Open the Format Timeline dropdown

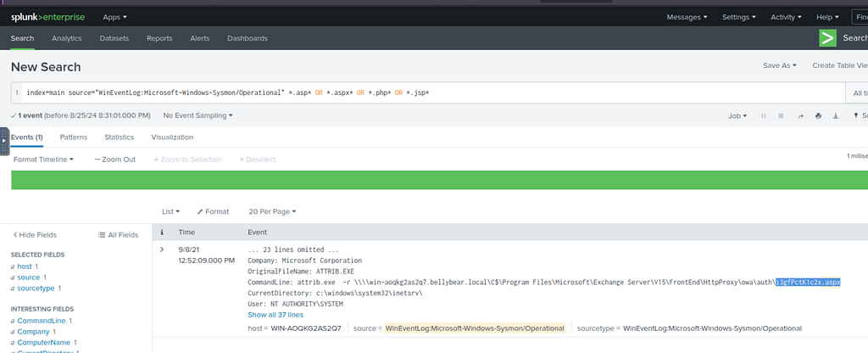point(44,159)
